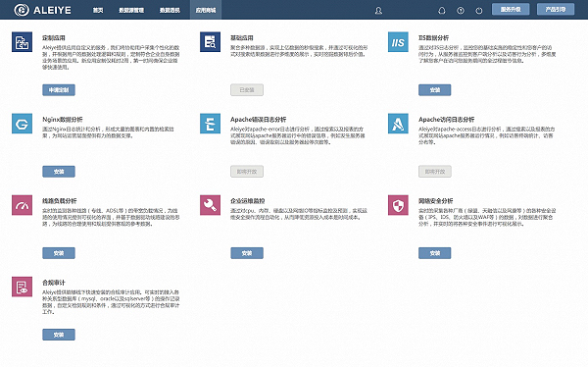This screenshot has height=367, width=588.
Task: Open the 数据源管理 tab
Action: [131, 10]
